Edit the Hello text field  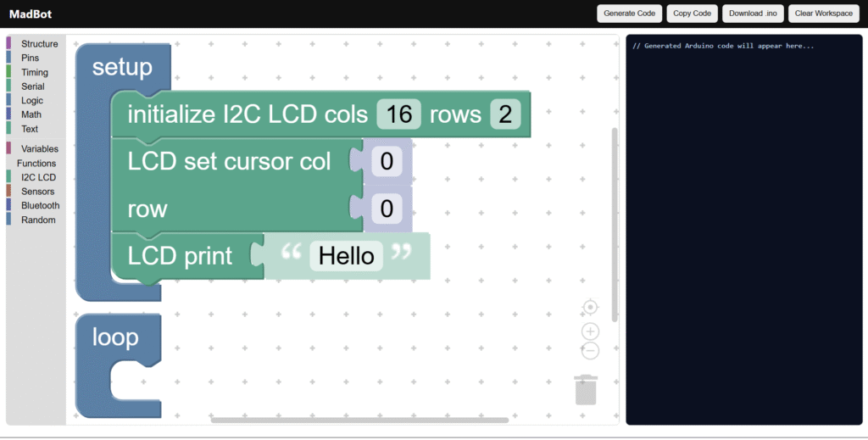346,256
